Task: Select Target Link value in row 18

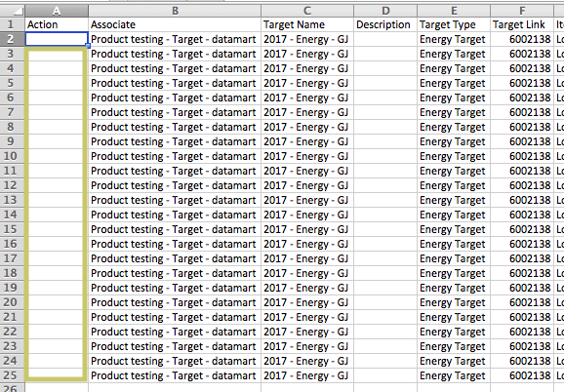Action: pos(522,273)
